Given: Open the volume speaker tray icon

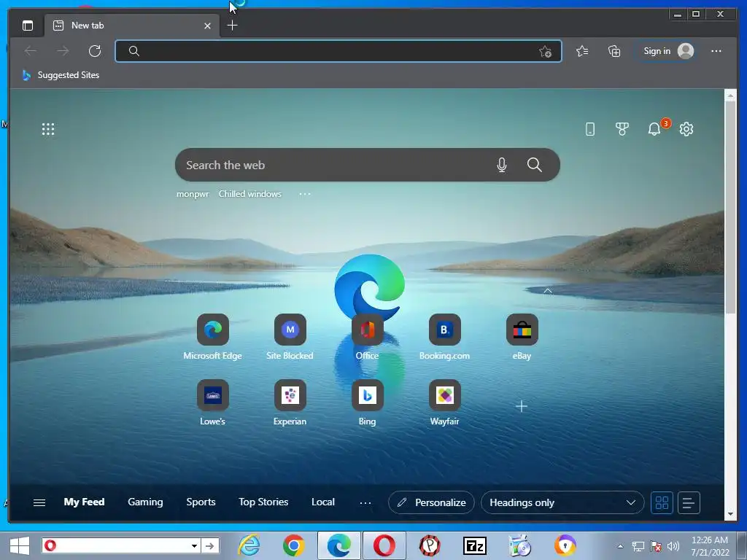Looking at the screenshot, I should (x=673, y=546).
